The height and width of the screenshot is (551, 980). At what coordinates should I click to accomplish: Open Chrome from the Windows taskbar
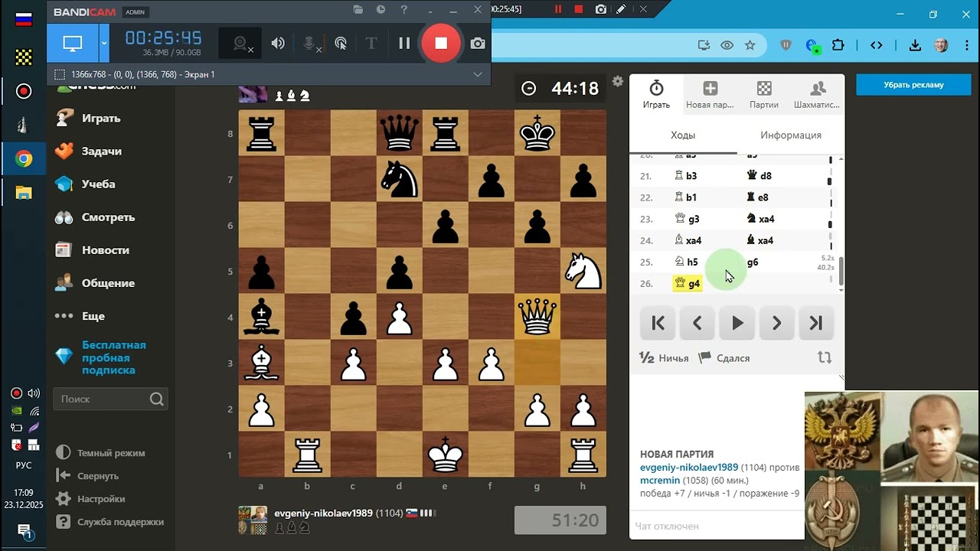pos(24,158)
